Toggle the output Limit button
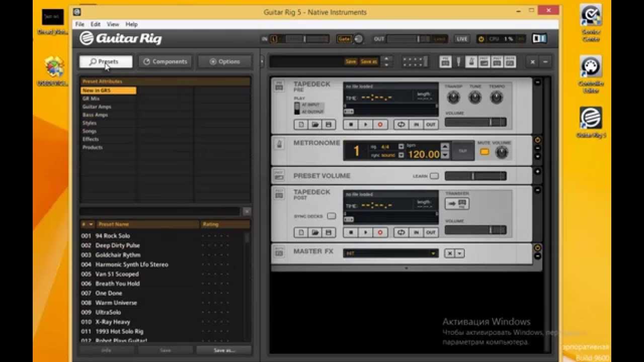Screen dimensions: 644x362 coord(440,39)
